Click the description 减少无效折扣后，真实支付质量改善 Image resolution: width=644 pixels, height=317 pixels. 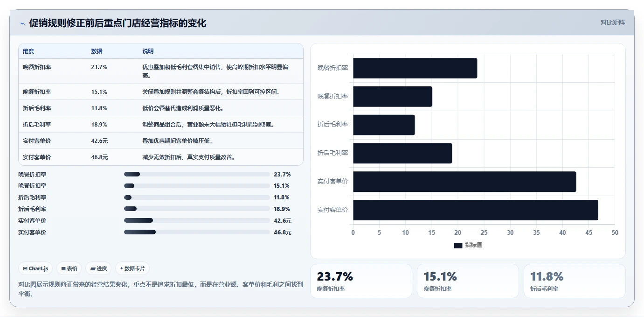pos(189,157)
